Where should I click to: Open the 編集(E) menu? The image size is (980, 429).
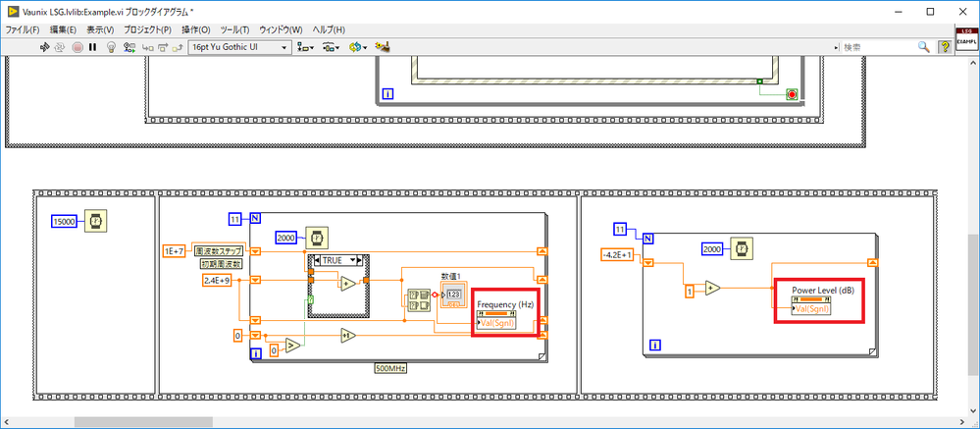pyautogui.click(x=63, y=30)
